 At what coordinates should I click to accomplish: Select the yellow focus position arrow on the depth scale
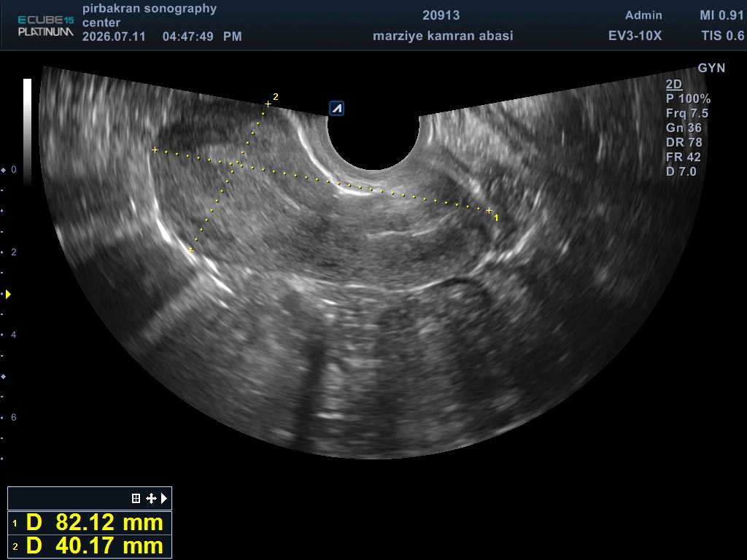7,295
